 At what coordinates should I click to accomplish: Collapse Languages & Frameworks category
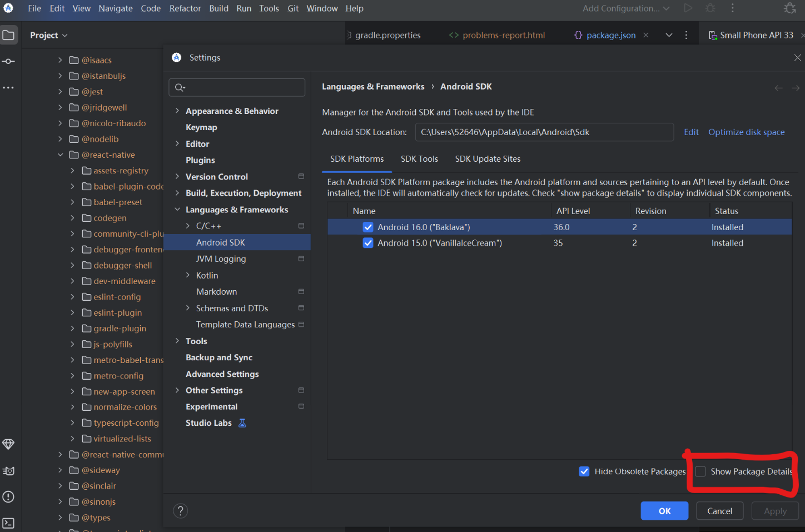(177, 210)
